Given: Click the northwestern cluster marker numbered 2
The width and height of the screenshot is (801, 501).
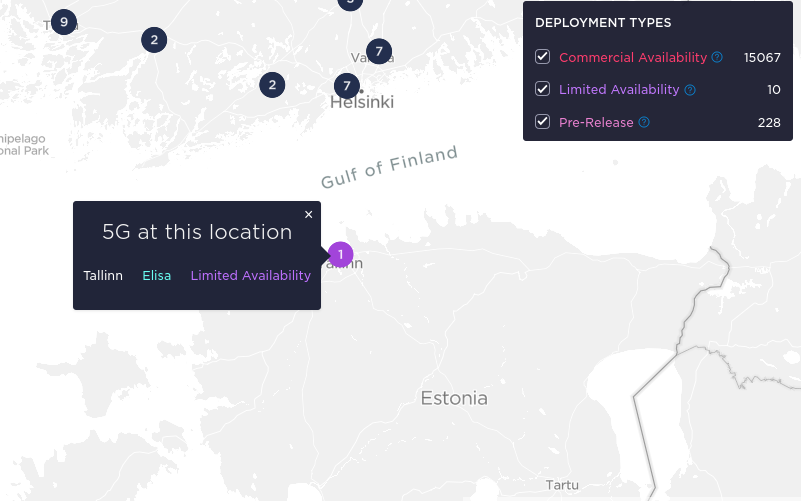Looking at the screenshot, I should pos(154,40).
